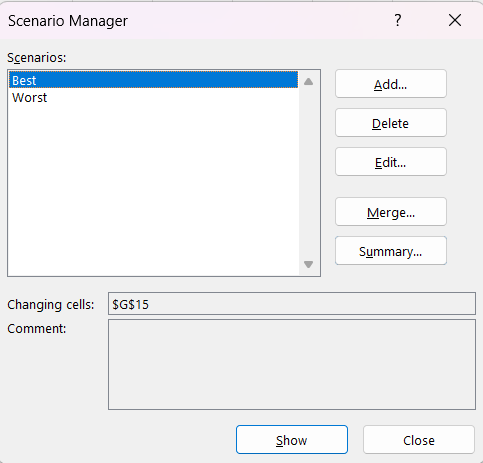The height and width of the screenshot is (463, 483).
Task: Click the scenarios list scrollbar track
Action: click(x=309, y=173)
